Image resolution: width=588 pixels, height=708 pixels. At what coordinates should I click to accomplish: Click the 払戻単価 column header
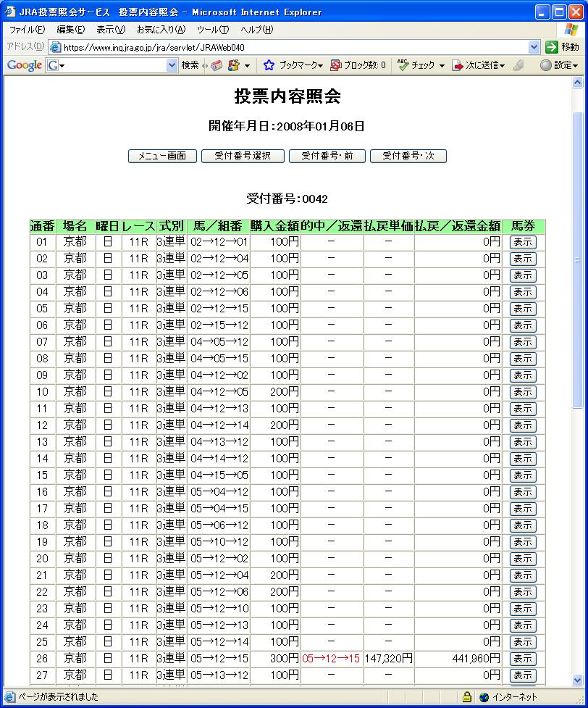[389, 226]
